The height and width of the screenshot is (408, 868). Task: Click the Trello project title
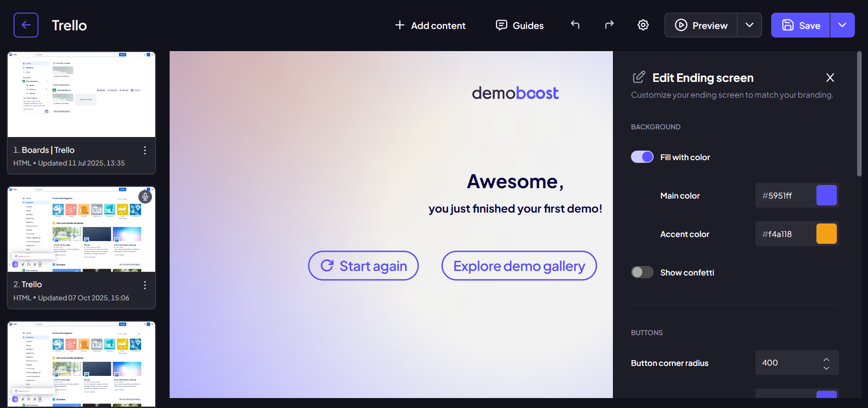(x=69, y=25)
